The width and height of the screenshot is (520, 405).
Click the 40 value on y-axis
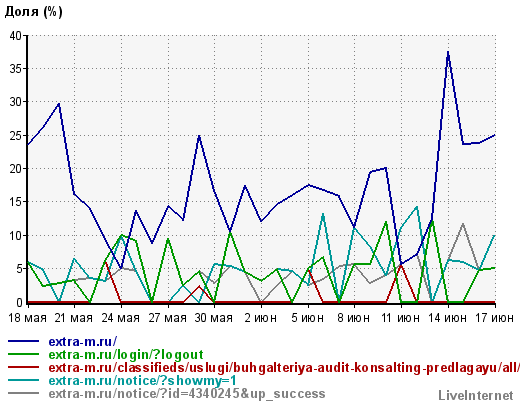click(16, 35)
